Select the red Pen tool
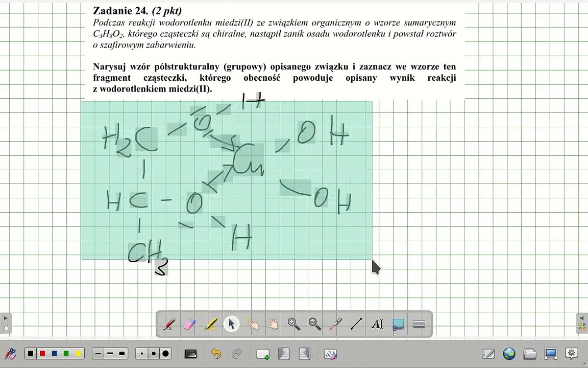This screenshot has height=368, width=588. (169, 324)
